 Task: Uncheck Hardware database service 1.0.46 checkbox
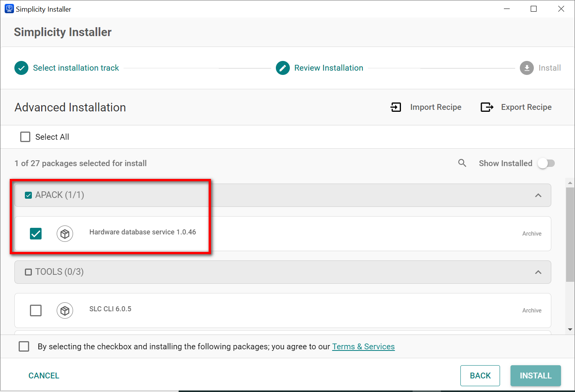click(36, 234)
